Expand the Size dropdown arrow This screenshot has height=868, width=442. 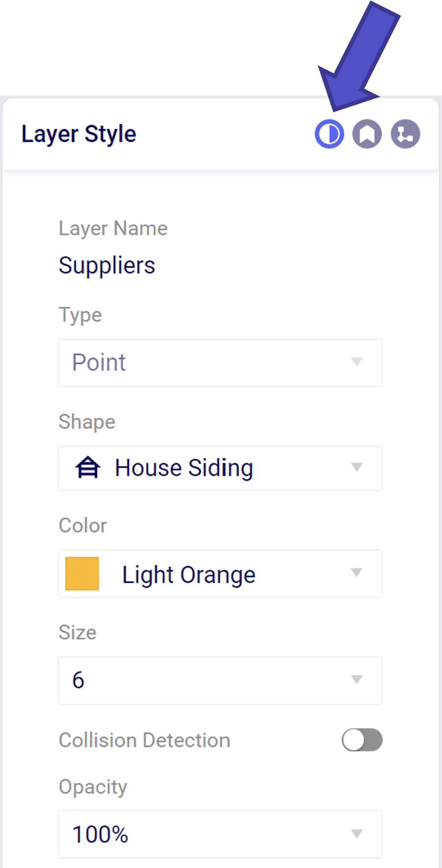point(356,680)
